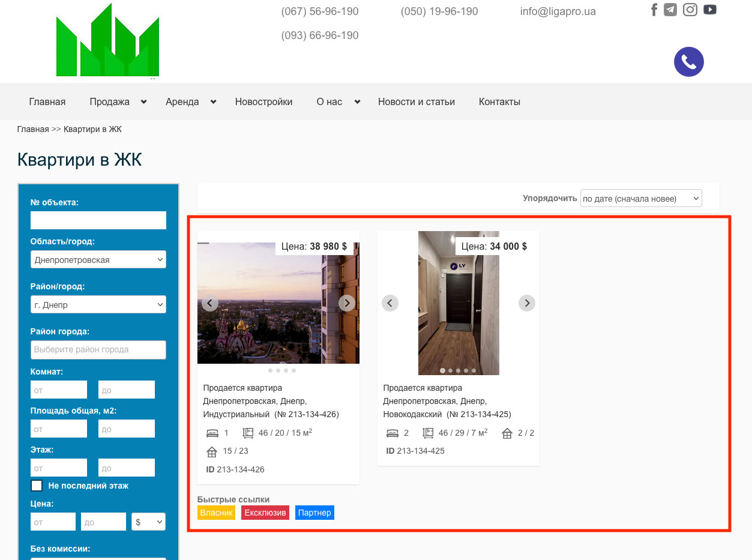Open the 'Область/город' Днепропетровская dropdown
Image resolution: width=752 pixels, height=560 pixels.
98,260
